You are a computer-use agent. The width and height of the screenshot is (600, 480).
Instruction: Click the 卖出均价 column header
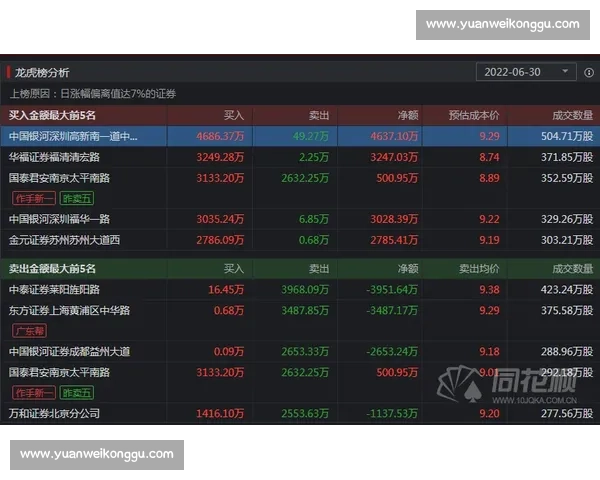tap(479, 269)
